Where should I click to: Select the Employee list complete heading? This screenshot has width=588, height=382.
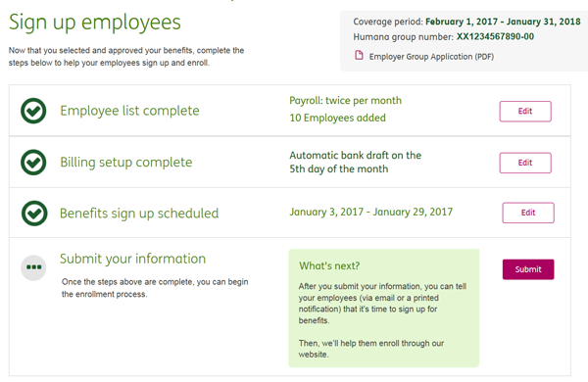[129, 111]
